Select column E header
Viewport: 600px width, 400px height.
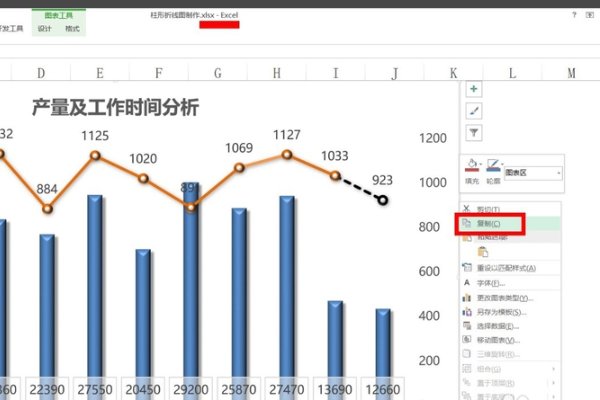[100, 73]
